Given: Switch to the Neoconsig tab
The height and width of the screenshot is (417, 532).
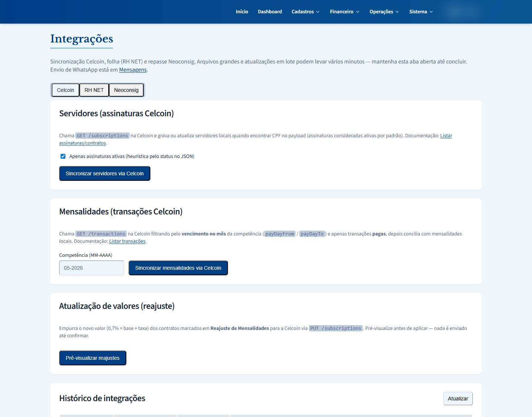Looking at the screenshot, I should [x=126, y=90].
